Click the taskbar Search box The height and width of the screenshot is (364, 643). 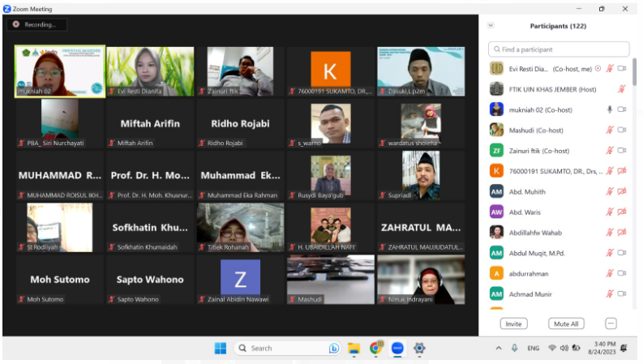pyautogui.click(x=287, y=348)
